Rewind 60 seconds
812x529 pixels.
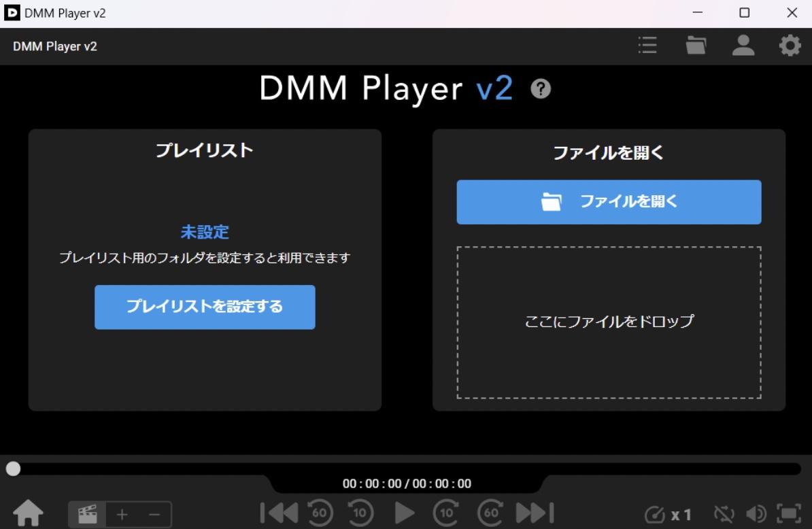tap(320, 513)
